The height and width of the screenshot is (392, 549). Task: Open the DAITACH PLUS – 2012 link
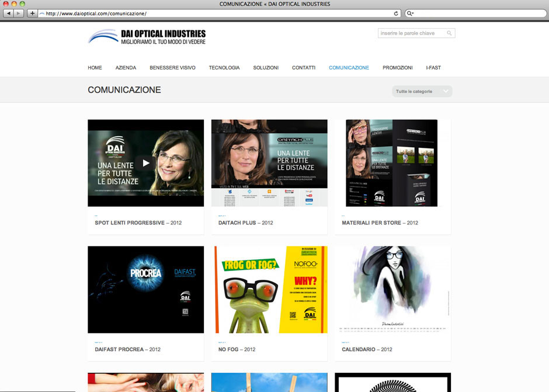click(246, 223)
